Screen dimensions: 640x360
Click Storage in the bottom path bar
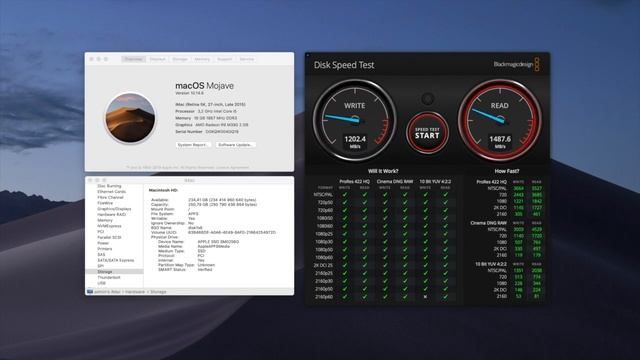(x=158, y=292)
